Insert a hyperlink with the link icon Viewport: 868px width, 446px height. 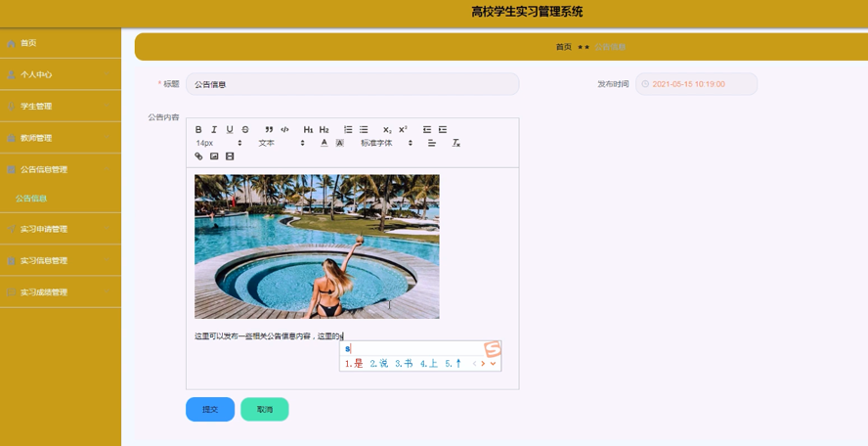(198, 156)
